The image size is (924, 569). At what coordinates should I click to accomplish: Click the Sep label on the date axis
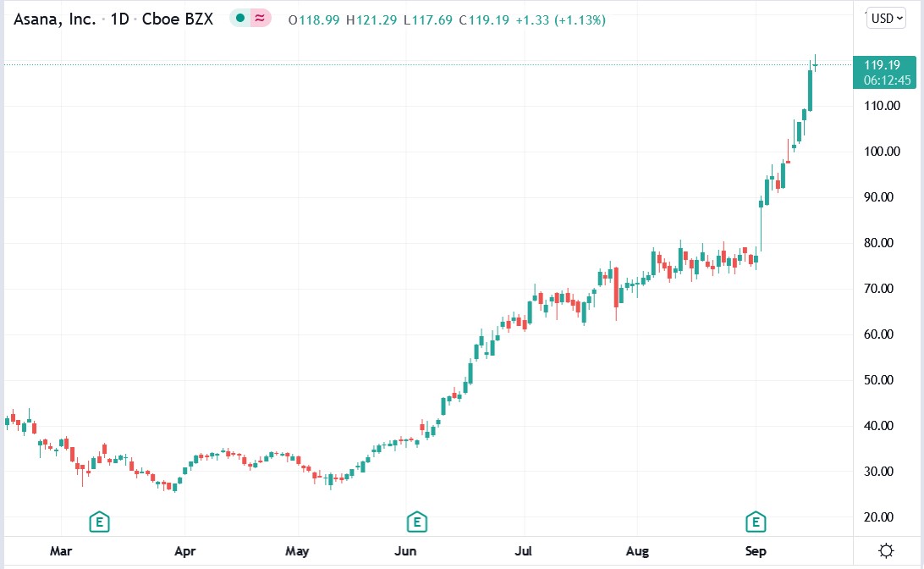point(756,551)
